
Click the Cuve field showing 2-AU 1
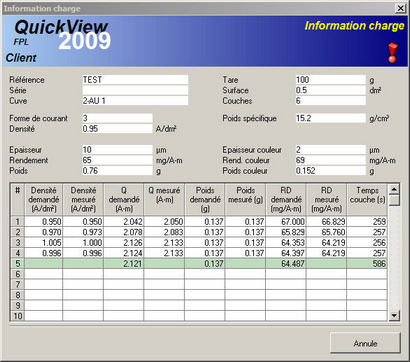(x=135, y=101)
